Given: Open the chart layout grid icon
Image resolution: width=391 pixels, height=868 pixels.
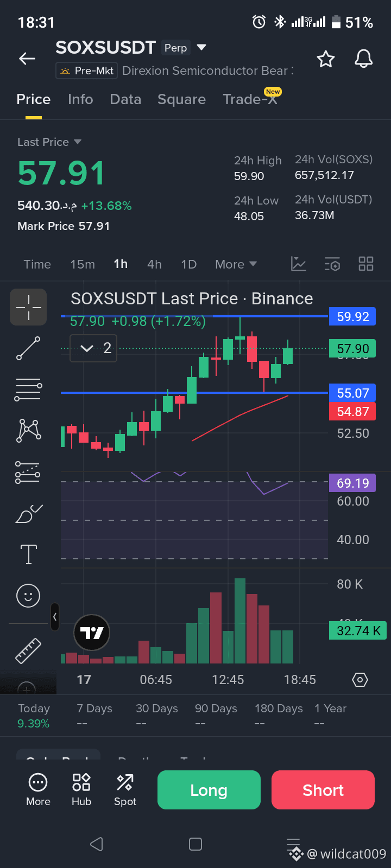Looking at the screenshot, I should 366,264.
